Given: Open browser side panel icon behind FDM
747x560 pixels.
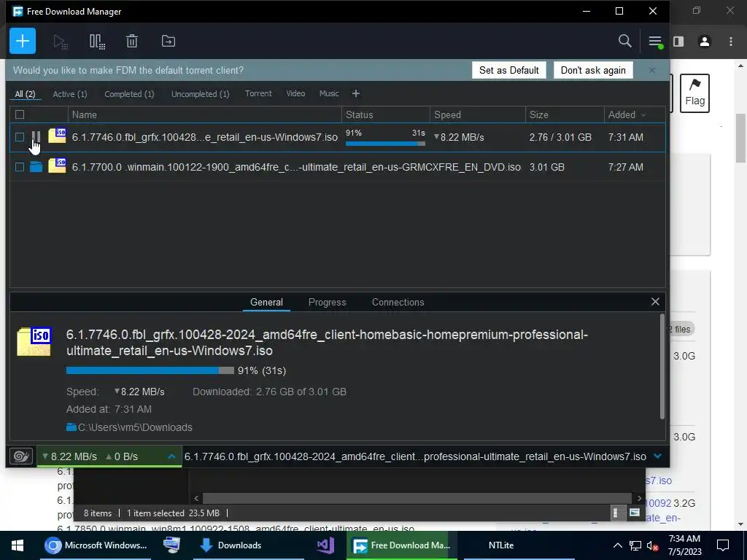Looking at the screenshot, I should (x=678, y=42).
